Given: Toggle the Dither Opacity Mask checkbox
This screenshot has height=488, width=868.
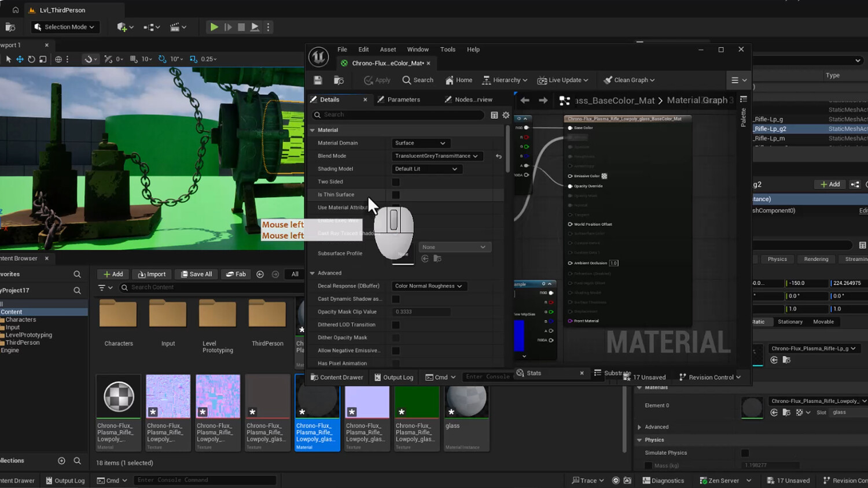Looking at the screenshot, I should [396, 338].
